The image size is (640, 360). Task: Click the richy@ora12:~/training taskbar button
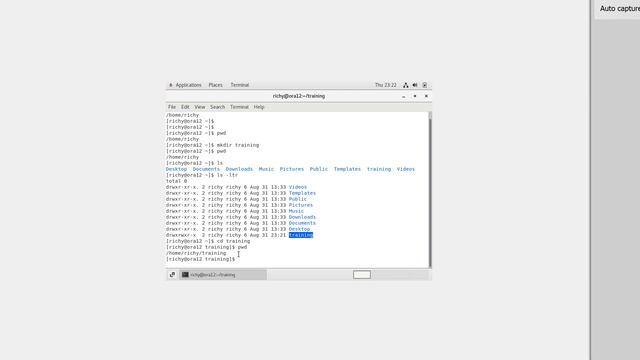[x=223, y=275]
